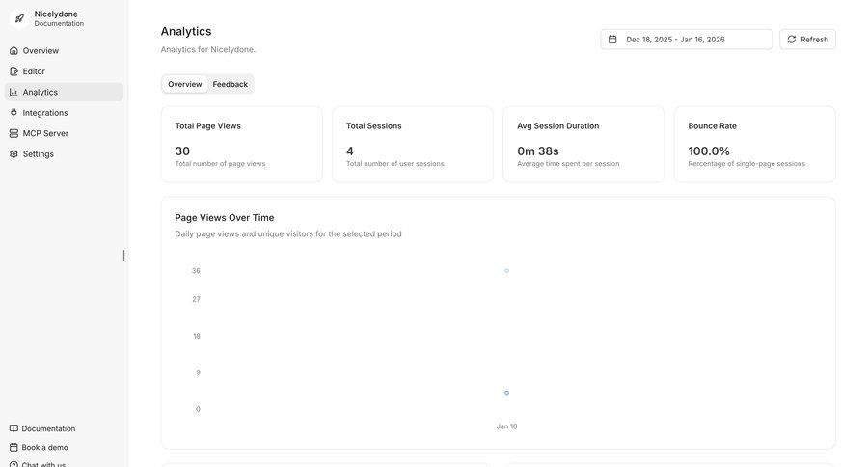Select the Overview tab in Analytics
The height and width of the screenshot is (467, 868).
[184, 84]
